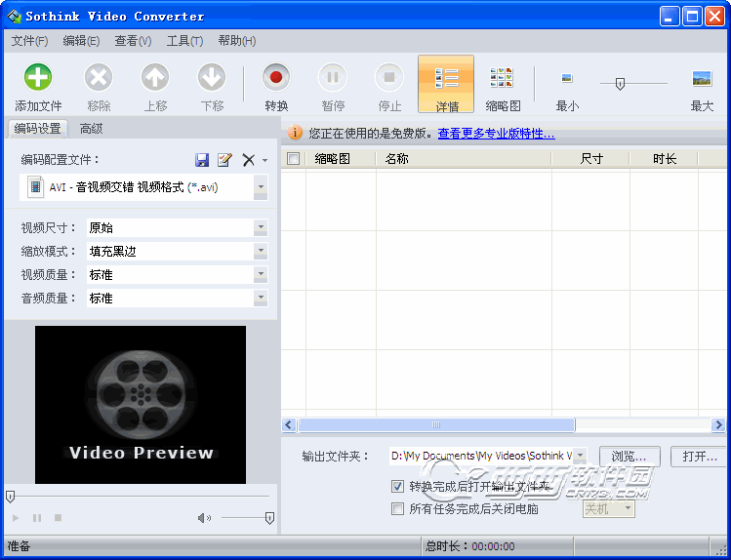Click the preview Play button
The height and width of the screenshot is (560, 731).
[16, 518]
